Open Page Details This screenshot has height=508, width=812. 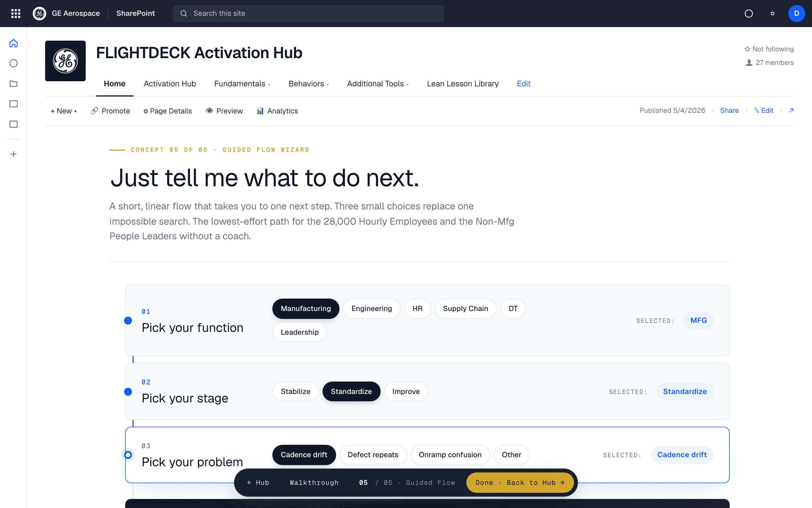click(x=168, y=111)
